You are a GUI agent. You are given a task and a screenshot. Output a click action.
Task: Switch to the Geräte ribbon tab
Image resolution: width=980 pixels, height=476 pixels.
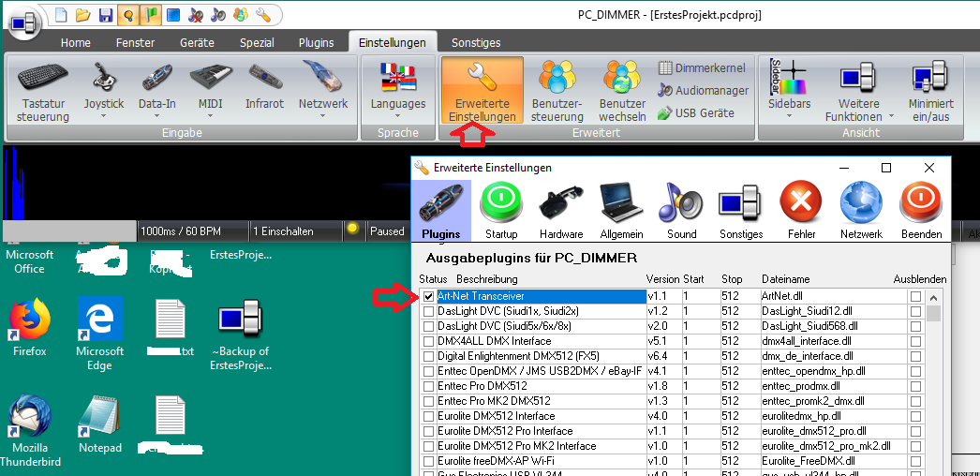(197, 42)
